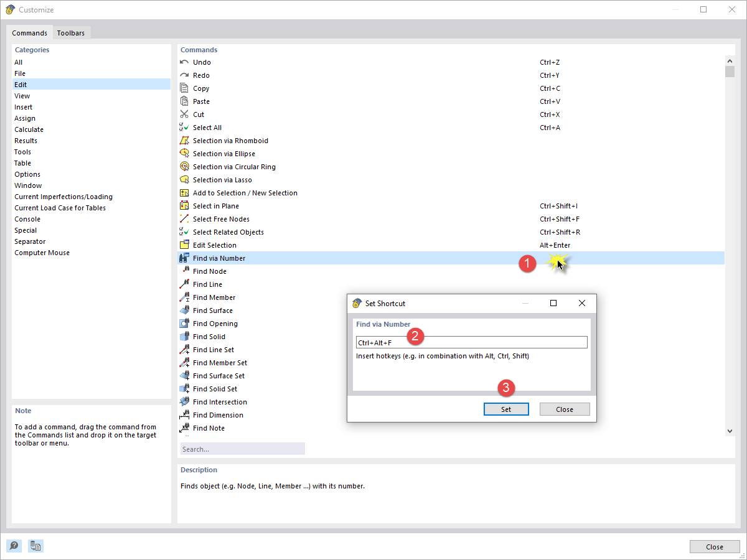Screen dimensions: 747x560
Task: Select the Find Node icon
Action: point(184,271)
